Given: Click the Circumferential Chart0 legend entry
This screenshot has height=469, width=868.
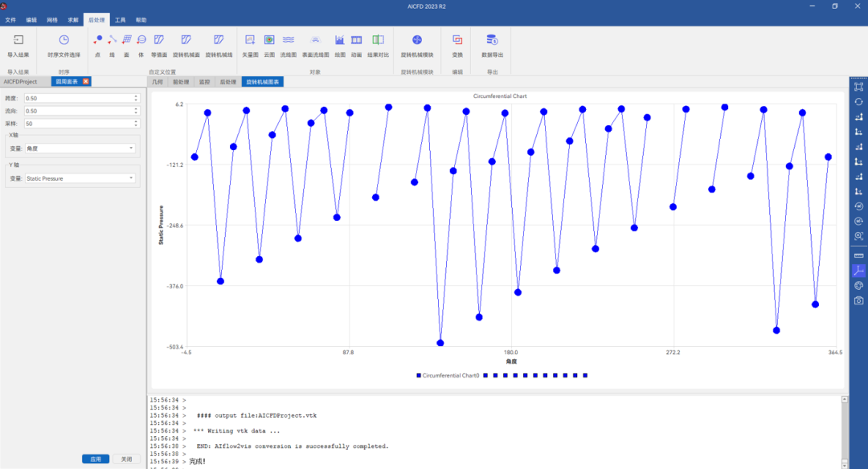Looking at the screenshot, I should 448,376.
